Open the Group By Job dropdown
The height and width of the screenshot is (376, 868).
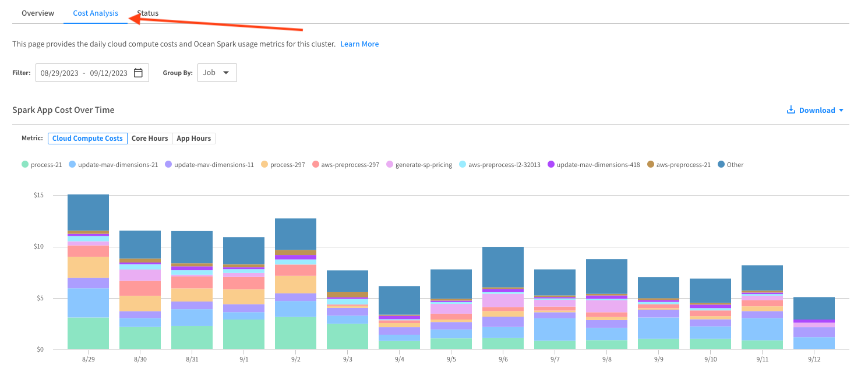coord(217,73)
